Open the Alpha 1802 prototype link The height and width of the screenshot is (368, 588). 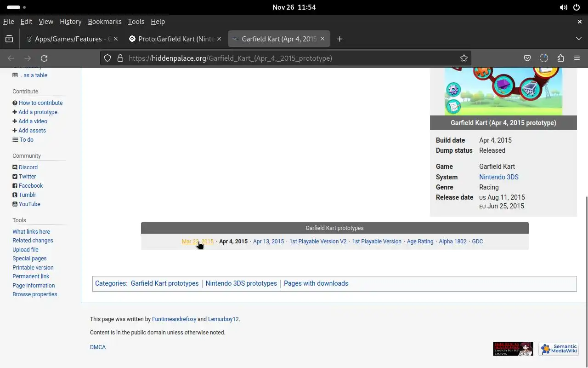point(452,241)
